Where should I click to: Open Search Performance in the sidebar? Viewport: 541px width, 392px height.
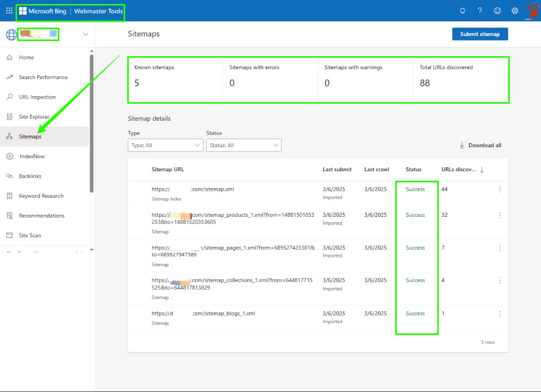coord(44,77)
